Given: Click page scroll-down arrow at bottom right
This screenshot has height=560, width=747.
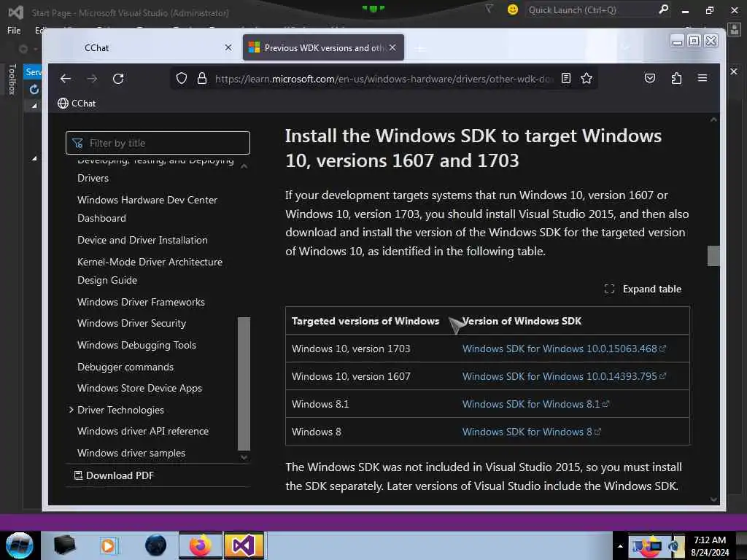Looking at the screenshot, I should pos(713,499).
